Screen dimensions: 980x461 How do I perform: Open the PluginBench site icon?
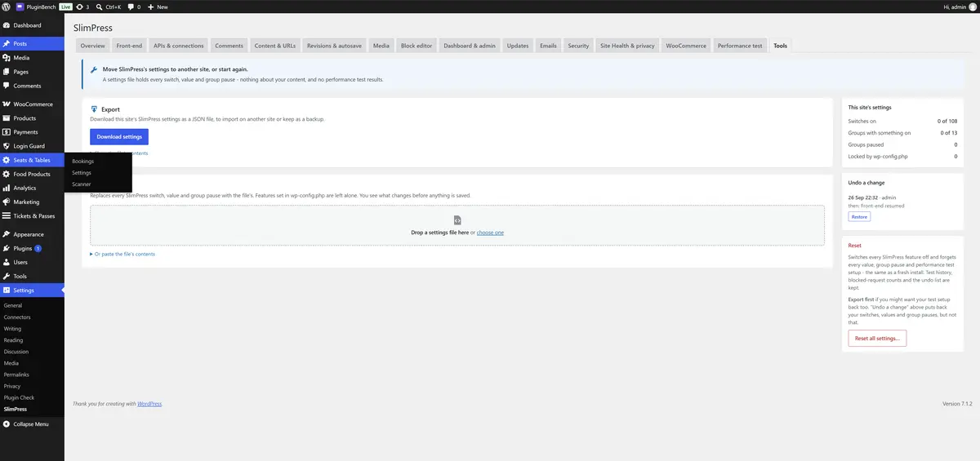[20, 6]
